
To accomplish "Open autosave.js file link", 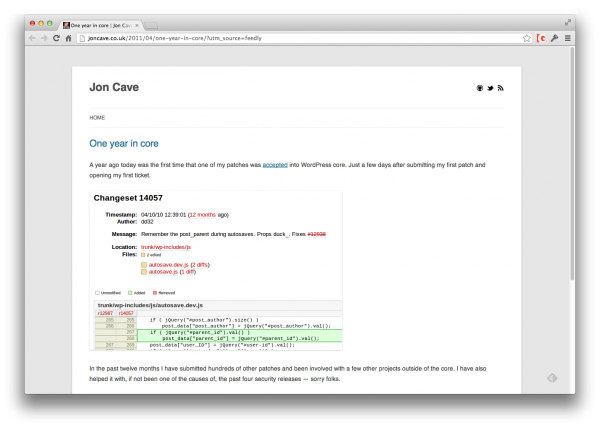I will [163, 272].
